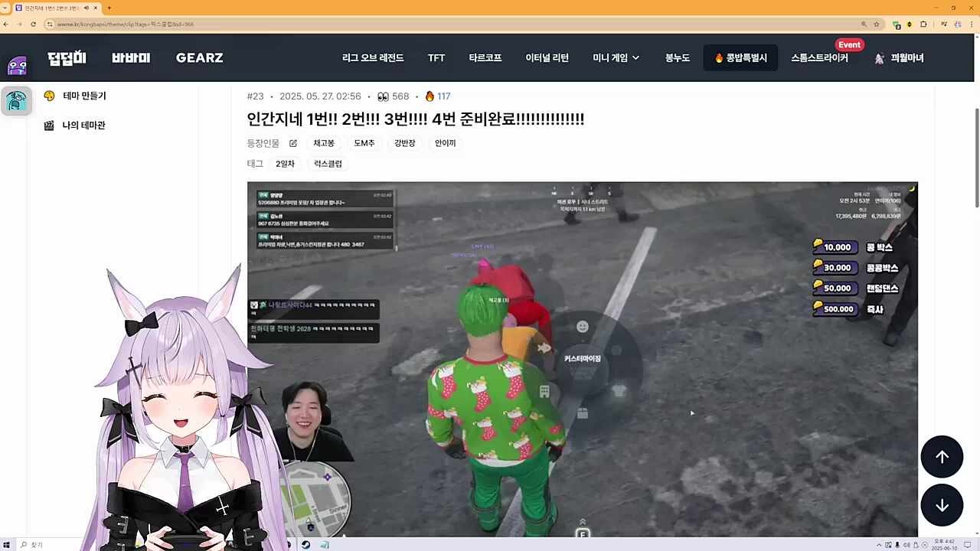Select the 도M주 character tag
This screenshot has width=980, height=551.
[364, 143]
